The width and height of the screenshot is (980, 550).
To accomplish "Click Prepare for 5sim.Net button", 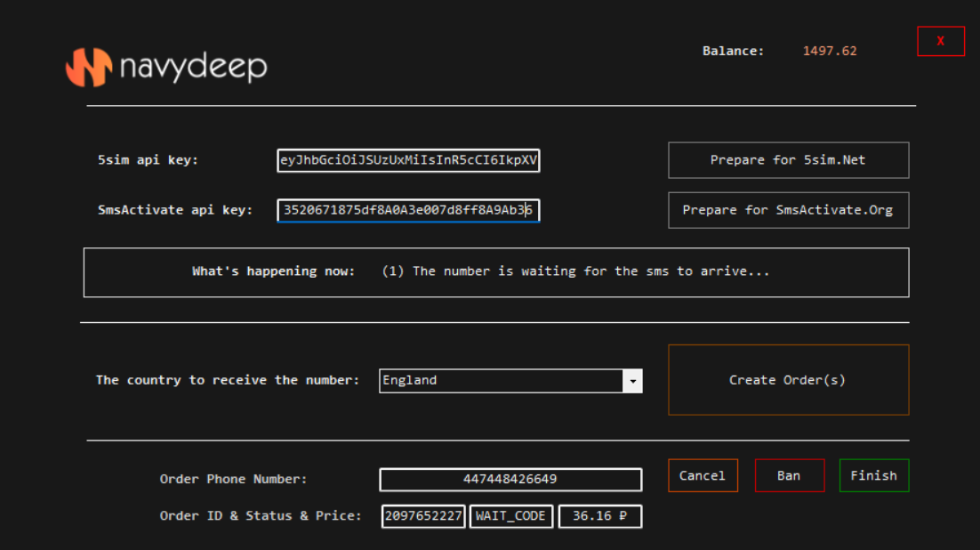I will (788, 160).
